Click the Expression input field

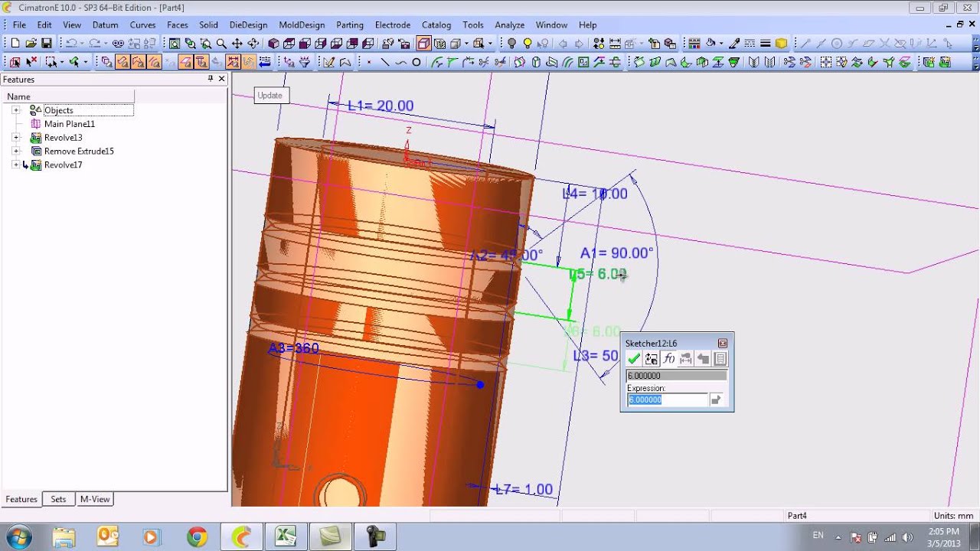pyautogui.click(x=668, y=399)
